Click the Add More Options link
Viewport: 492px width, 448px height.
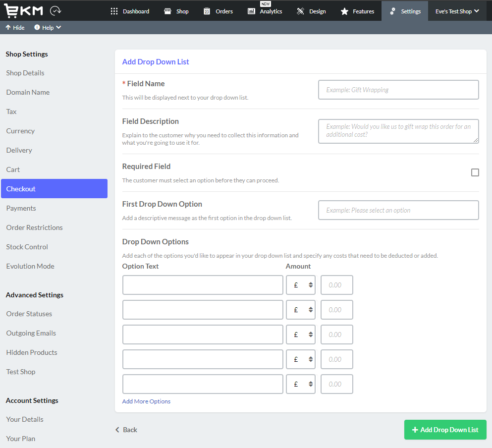pos(146,401)
